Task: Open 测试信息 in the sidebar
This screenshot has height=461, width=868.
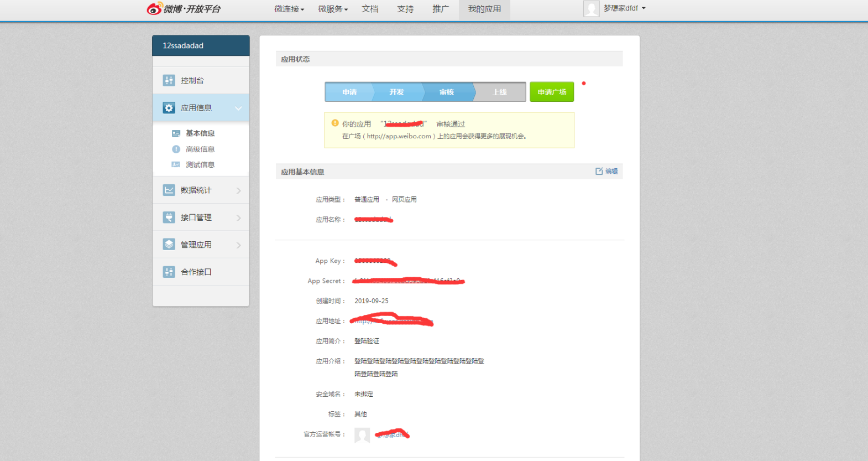Action: [200, 164]
